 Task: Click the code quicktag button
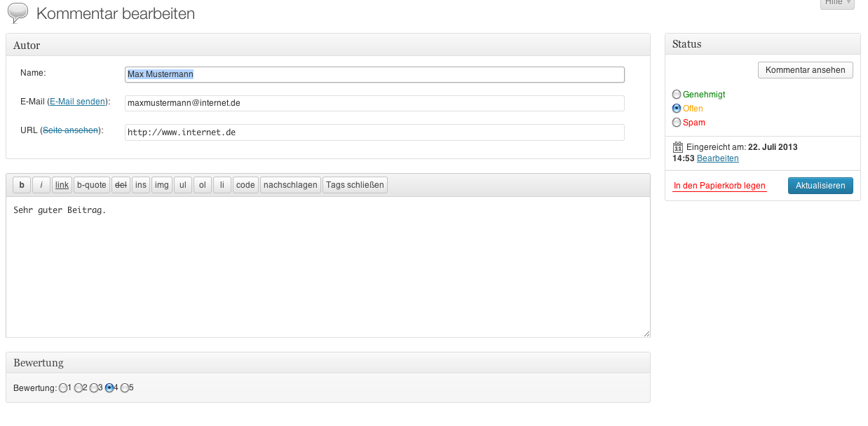pos(245,185)
